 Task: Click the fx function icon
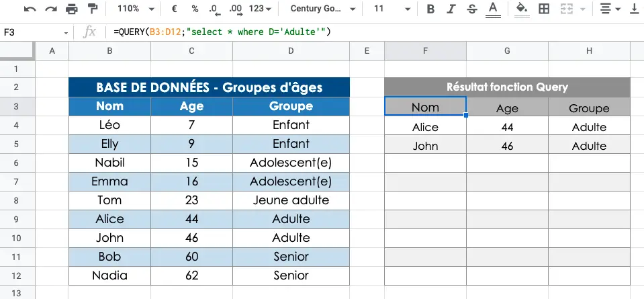89,32
